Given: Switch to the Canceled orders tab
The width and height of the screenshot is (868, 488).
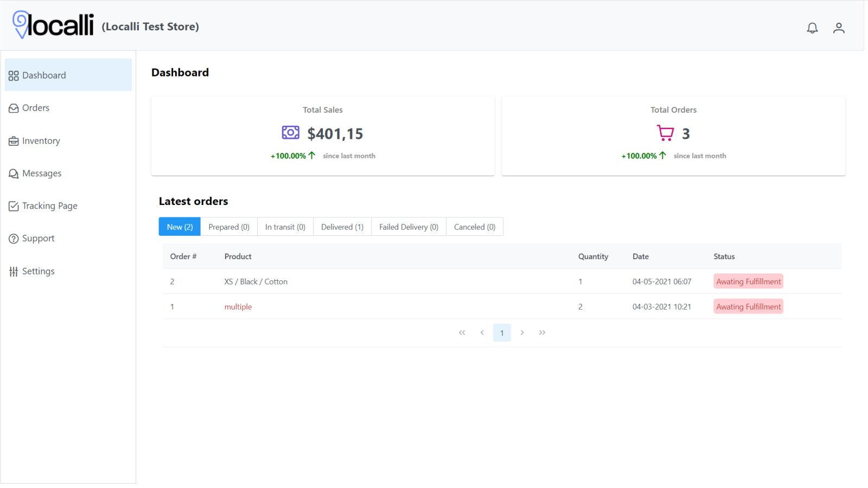Looking at the screenshot, I should [474, 227].
